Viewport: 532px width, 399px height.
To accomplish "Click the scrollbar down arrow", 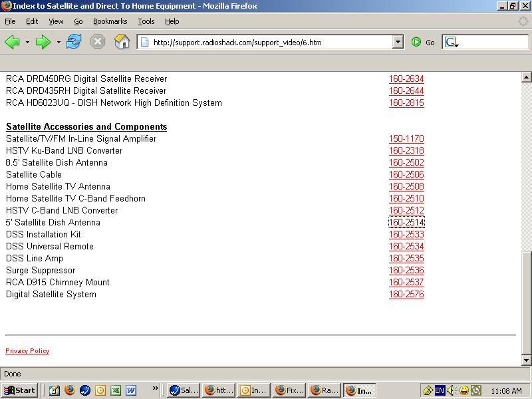I will coord(526,360).
